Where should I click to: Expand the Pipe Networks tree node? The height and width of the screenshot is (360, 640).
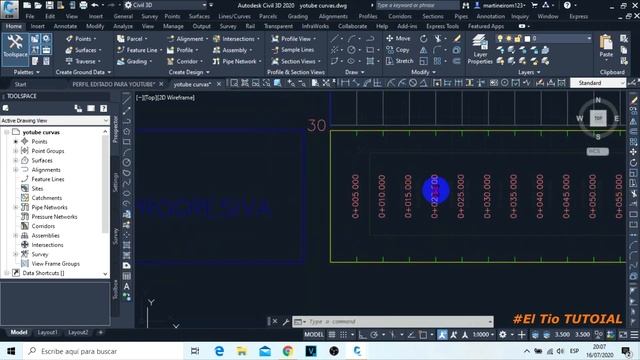[x=16, y=207]
